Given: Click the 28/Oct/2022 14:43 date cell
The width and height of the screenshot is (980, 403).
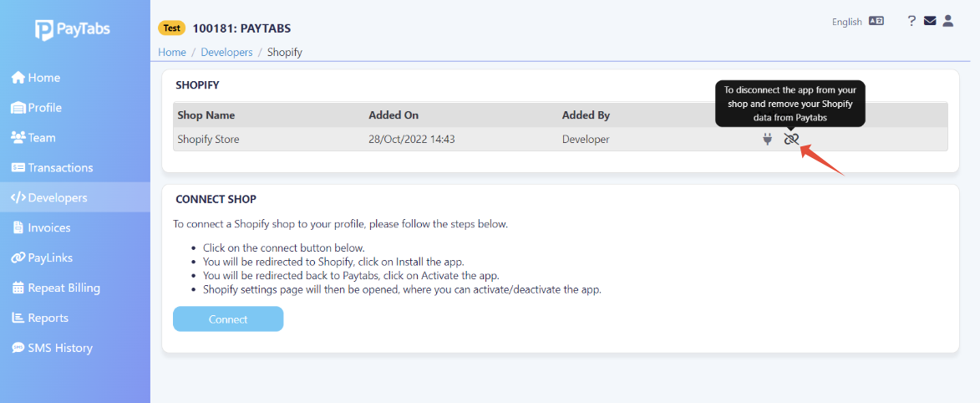Looking at the screenshot, I should tap(411, 140).
